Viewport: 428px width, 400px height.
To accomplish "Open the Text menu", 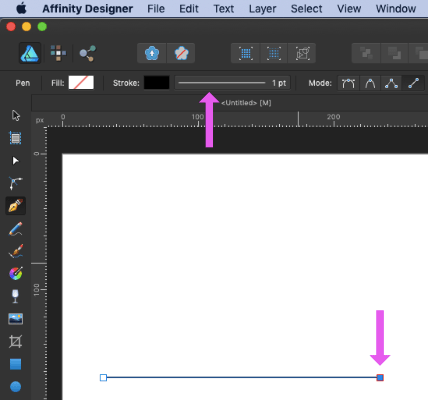I will (x=224, y=9).
